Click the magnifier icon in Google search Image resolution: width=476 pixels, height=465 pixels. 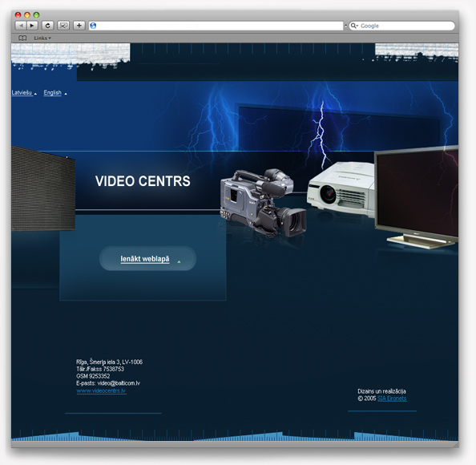(x=353, y=26)
